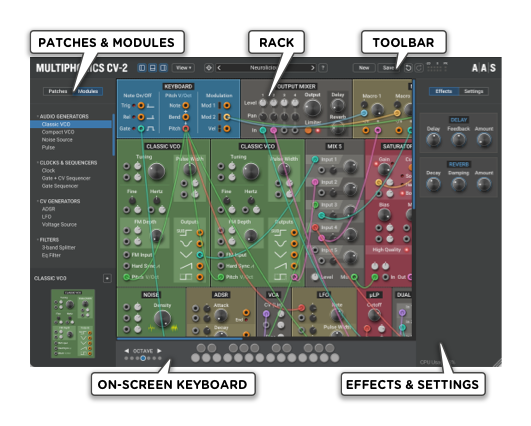This screenshot has height=426, width=531.
Task: Go to the next patch arrow
Action: coord(312,68)
